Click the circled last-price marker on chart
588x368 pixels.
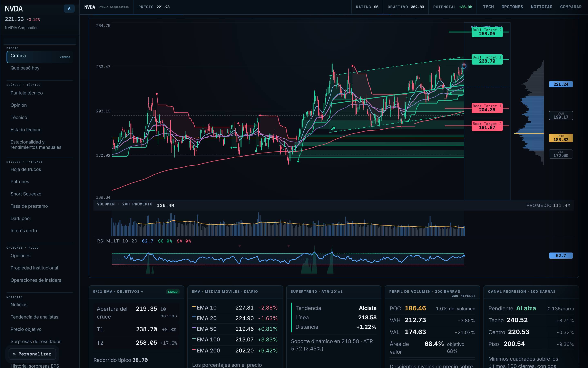tap(464, 66)
